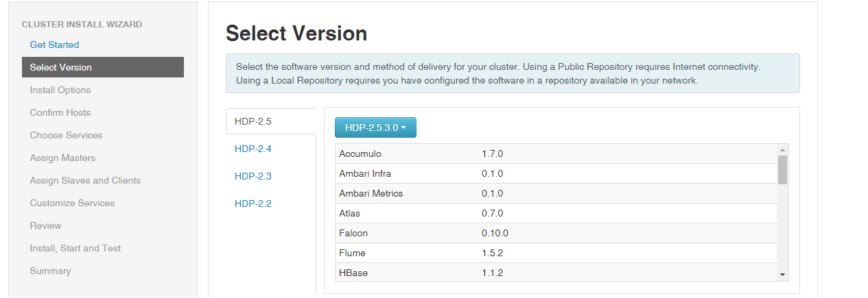Click the Atlas service name
868x298 pixels.
pos(349,213)
